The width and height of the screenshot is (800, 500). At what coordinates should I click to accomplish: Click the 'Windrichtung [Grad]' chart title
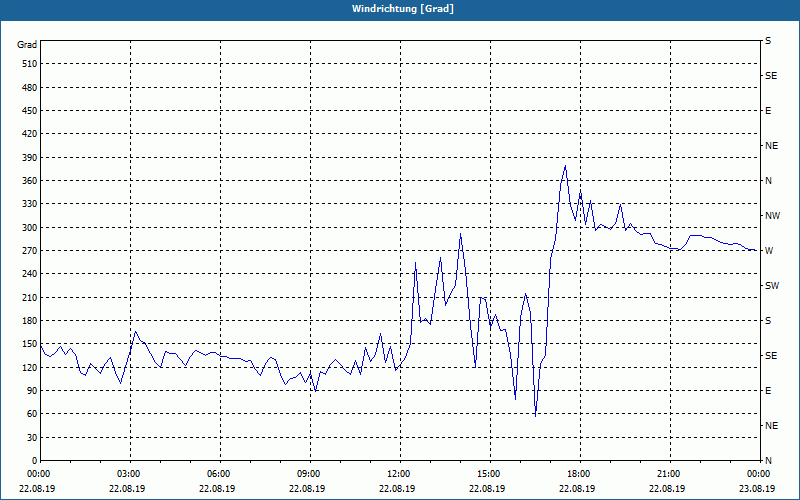point(403,9)
